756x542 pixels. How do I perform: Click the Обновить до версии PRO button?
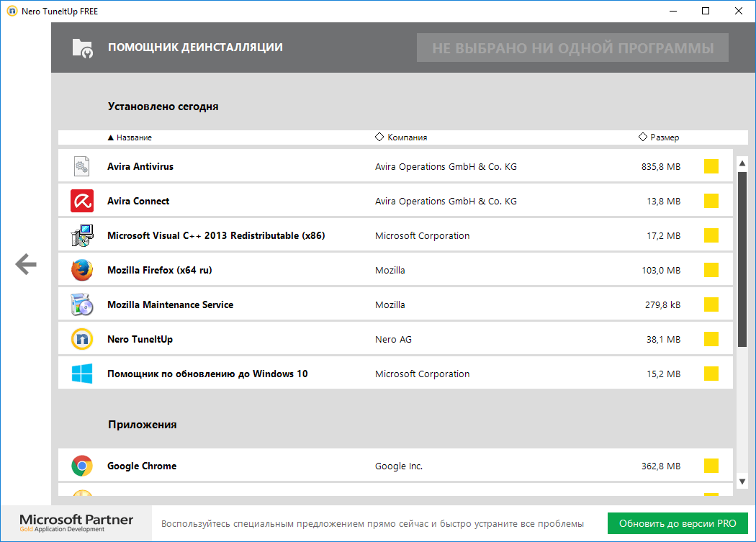(x=678, y=523)
